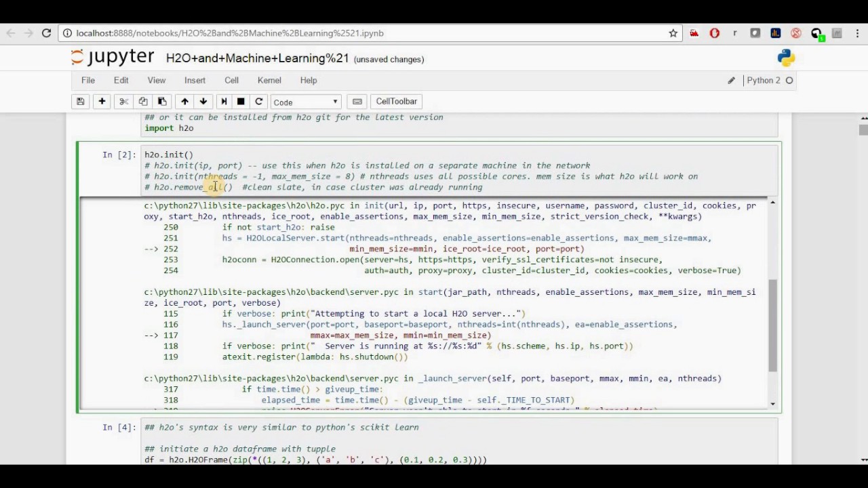Click the atexit.register line in traceback
Image resolution: width=868 pixels, height=488 pixels.
[315, 357]
